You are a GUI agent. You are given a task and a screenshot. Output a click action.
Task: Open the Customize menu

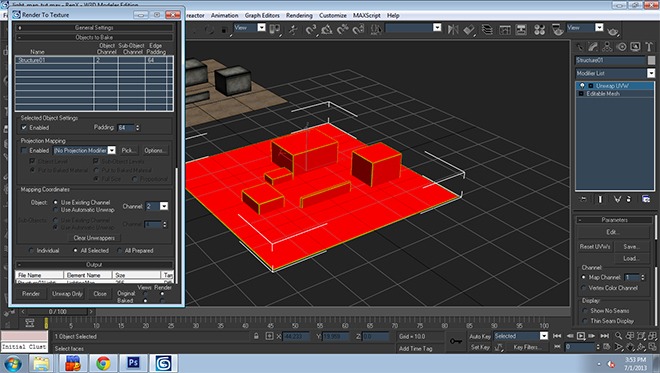tap(333, 16)
